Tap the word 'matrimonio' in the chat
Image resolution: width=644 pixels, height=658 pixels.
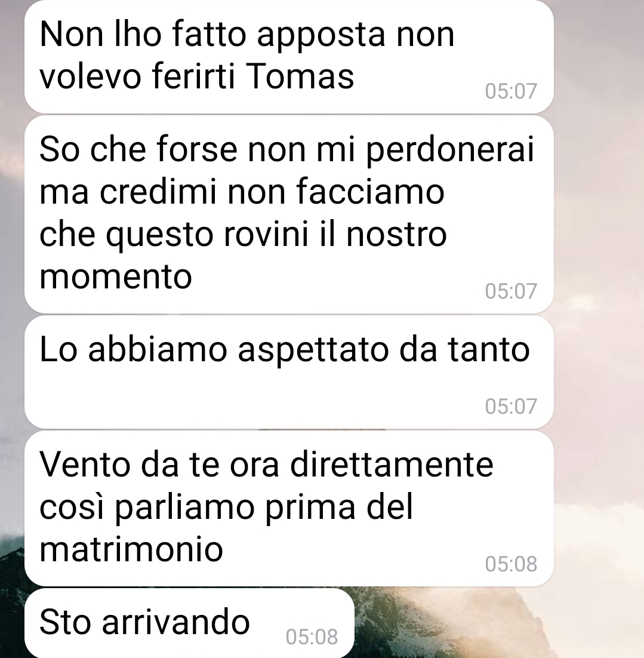click(131, 549)
